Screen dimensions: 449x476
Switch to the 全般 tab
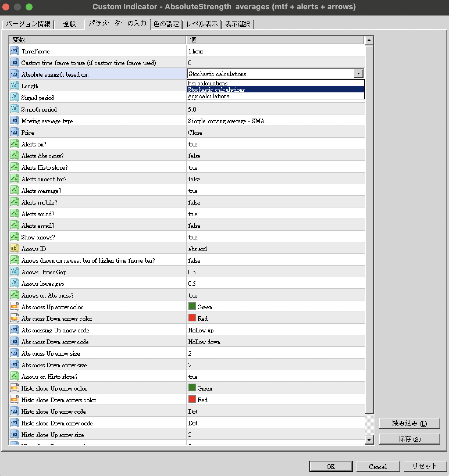coord(70,24)
